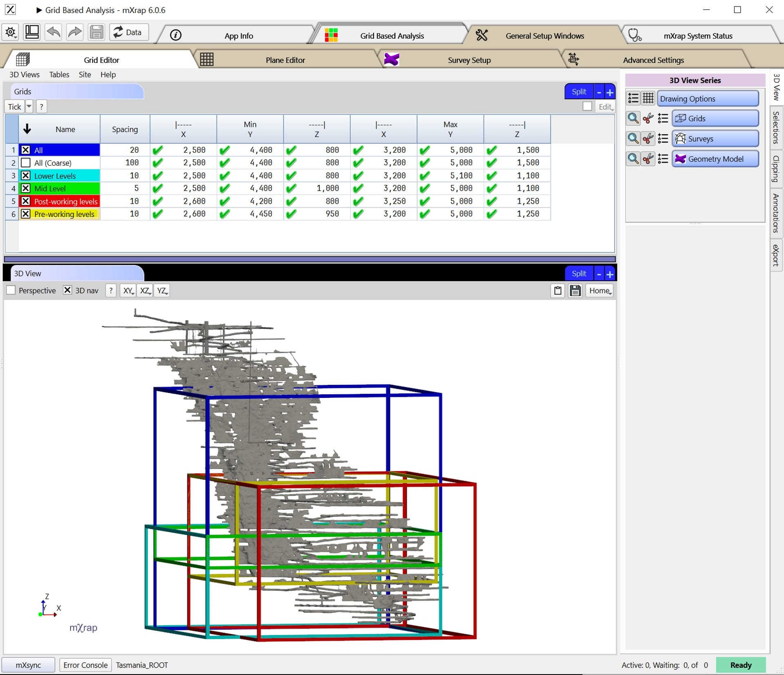Toggle off the 3D nav checkbox
784x675 pixels.
[67, 290]
